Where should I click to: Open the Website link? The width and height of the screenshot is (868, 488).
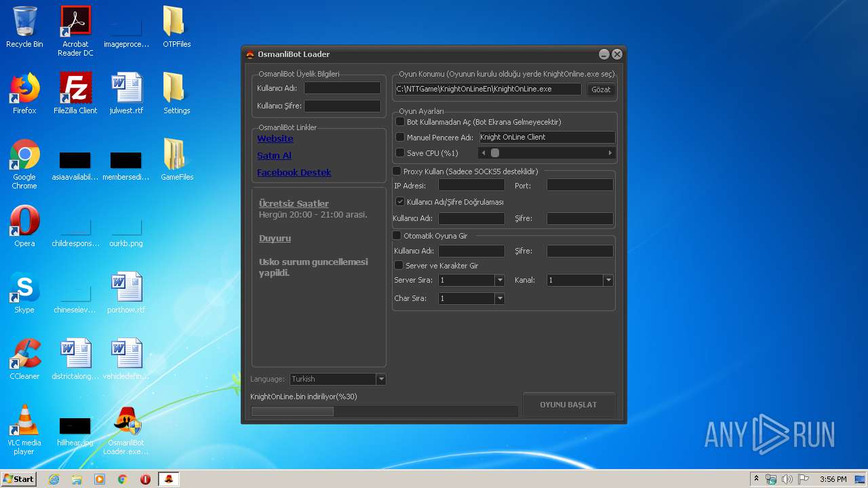pos(275,138)
